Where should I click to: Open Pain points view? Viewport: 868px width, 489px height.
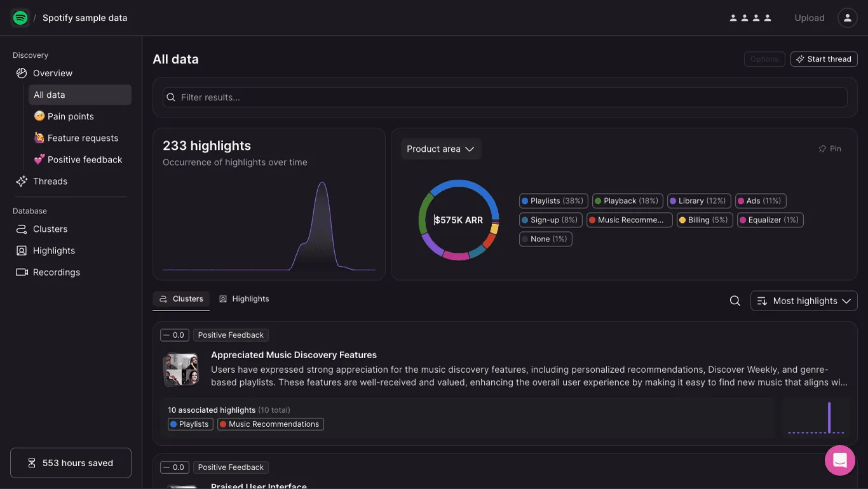[80, 116]
